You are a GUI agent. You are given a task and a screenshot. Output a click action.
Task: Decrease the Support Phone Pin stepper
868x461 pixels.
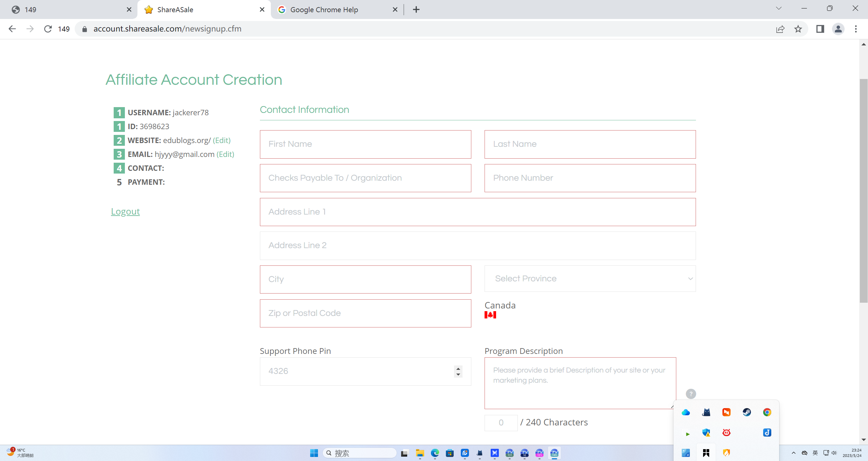coord(458,375)
